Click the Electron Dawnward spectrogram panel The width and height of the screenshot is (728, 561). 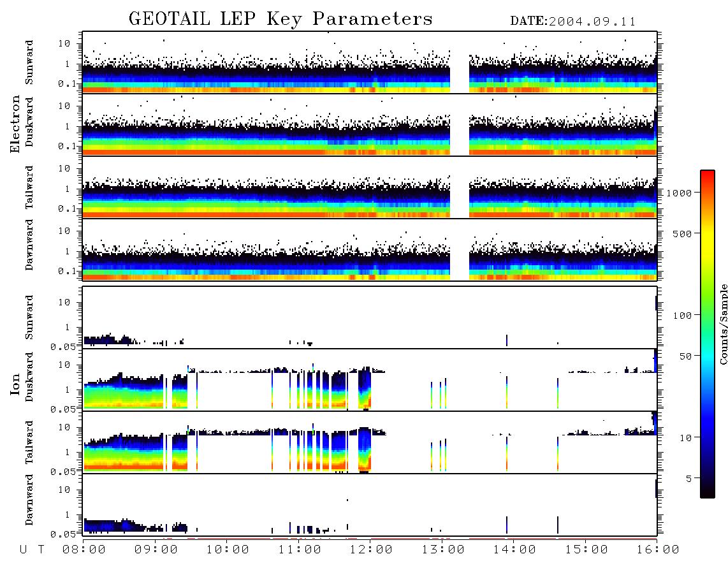370,249
